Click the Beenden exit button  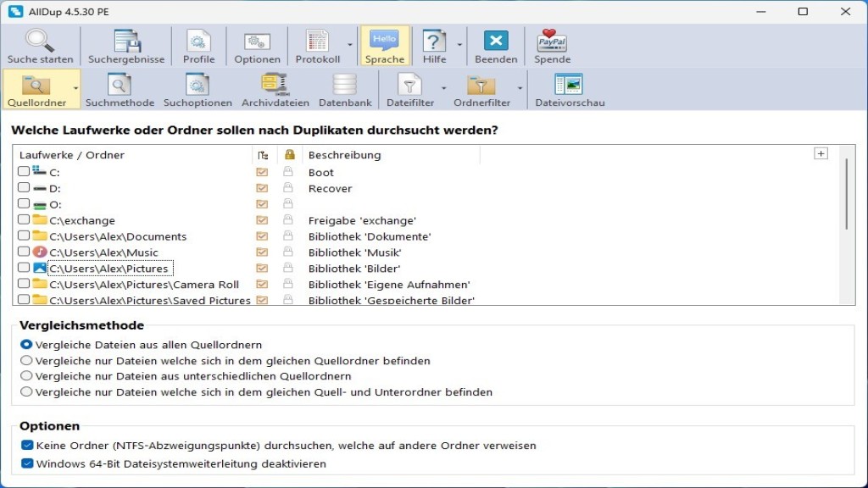point(496,42)
